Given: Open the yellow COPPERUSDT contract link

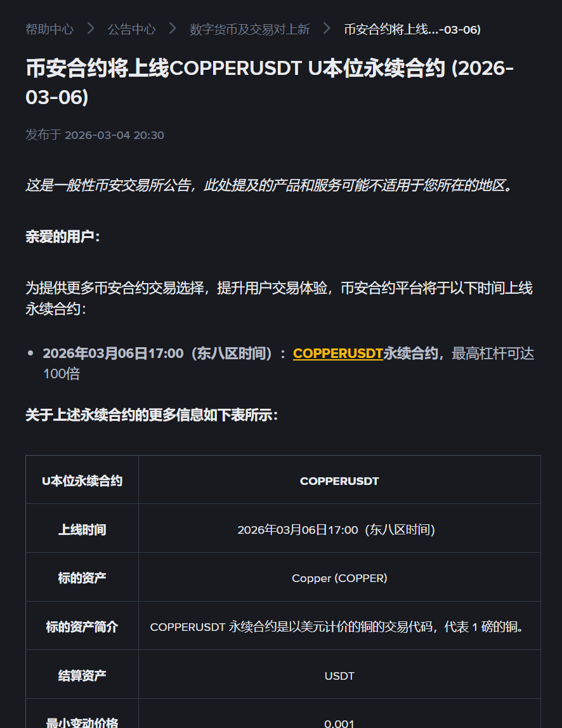Looking at the screenshot, I should pos(337,354).
